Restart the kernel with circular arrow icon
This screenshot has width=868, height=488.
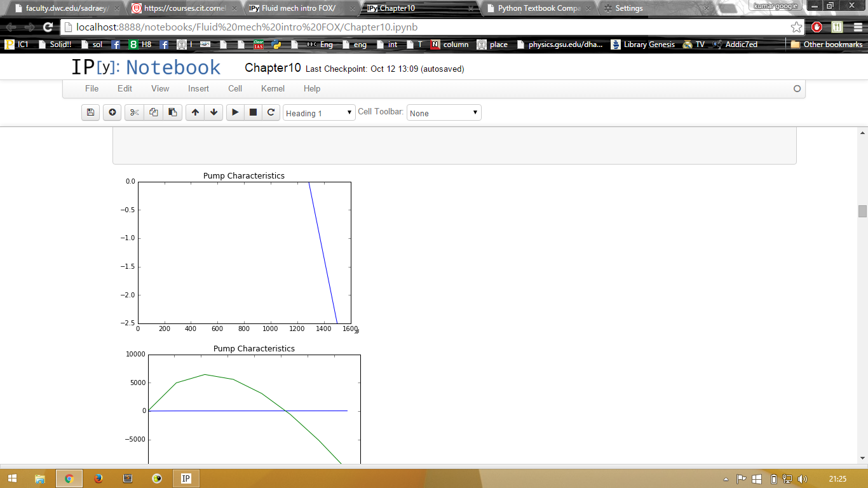tap(271, 112)
